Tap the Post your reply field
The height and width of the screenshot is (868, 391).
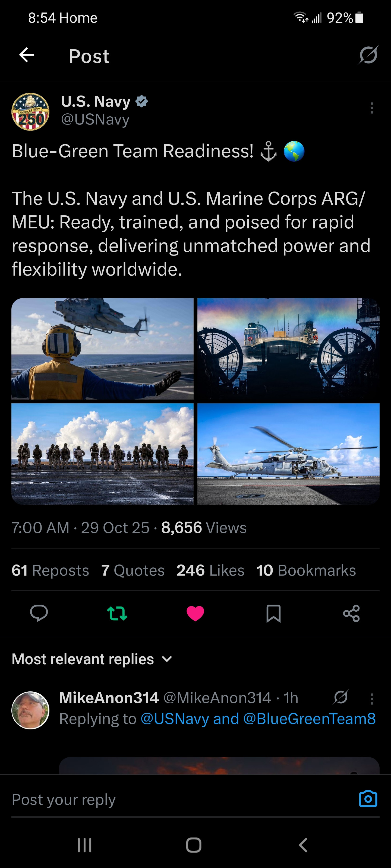coord(182,799)
